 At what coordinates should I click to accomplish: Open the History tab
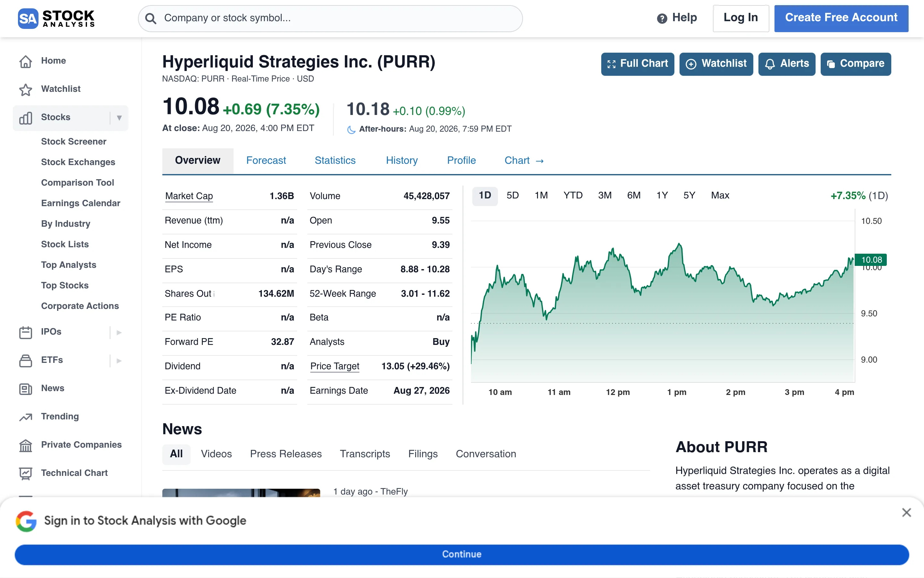[x=402, y=161]
